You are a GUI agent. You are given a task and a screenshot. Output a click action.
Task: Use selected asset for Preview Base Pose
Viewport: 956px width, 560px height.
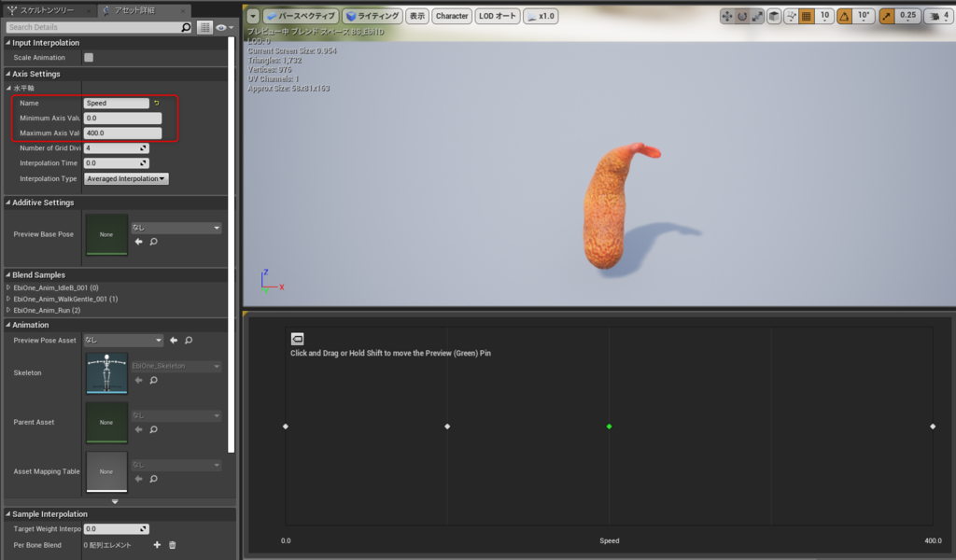[139, 242]
